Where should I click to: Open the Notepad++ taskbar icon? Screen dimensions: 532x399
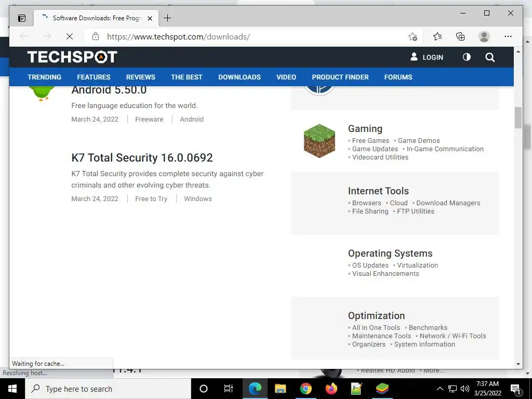(x=356, y=389)
